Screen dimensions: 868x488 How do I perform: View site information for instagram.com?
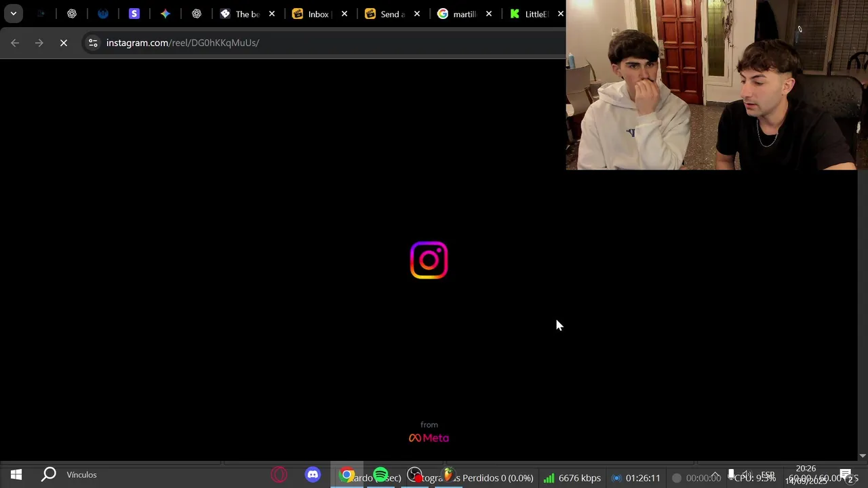[x=93, y=43]
